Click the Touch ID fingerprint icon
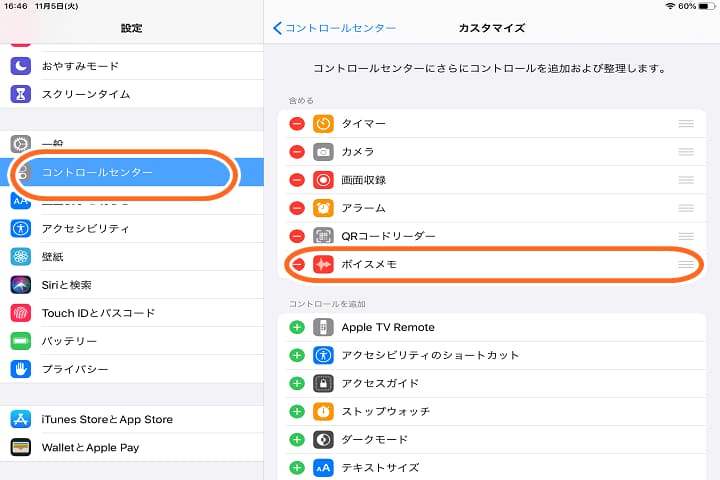Image resolution: width=720 pixels, height=480 pixels. click(21, 313)
